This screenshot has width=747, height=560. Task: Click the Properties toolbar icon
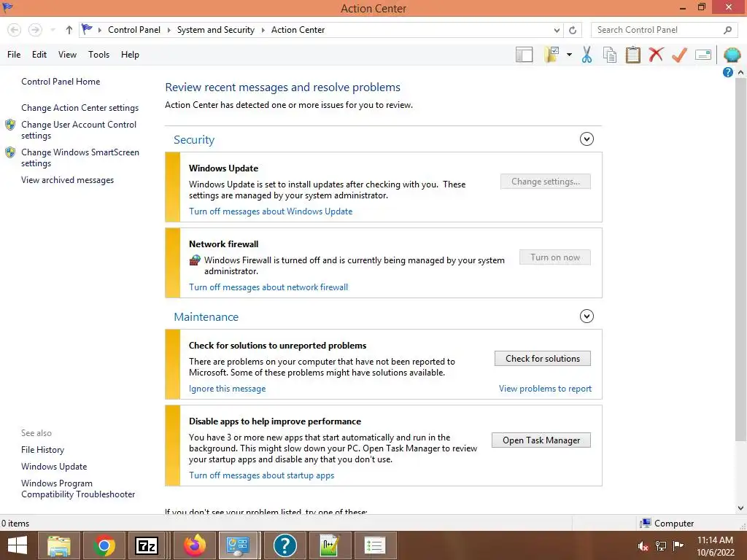pyautogui.click(x=703, y=55)
